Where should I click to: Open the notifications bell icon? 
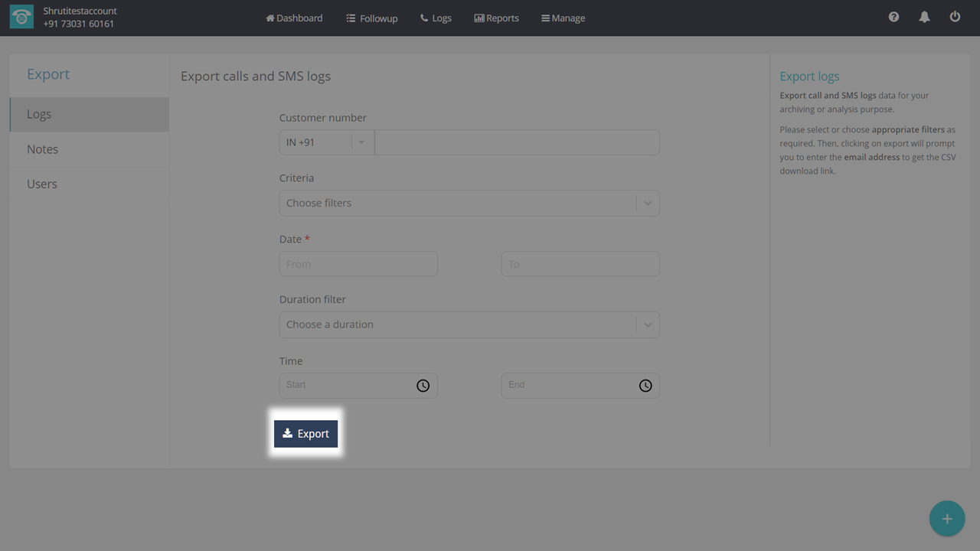coord(924,17)
